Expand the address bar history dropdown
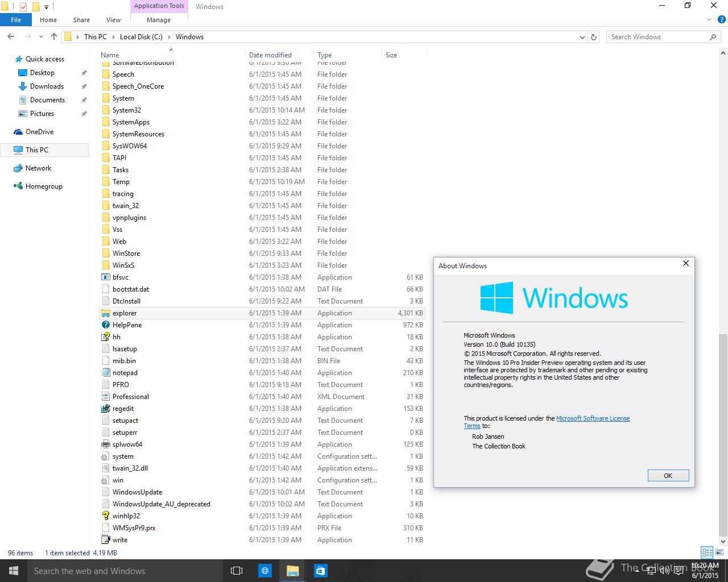This screenshot has width=728, height=582. tap(582, 37)
